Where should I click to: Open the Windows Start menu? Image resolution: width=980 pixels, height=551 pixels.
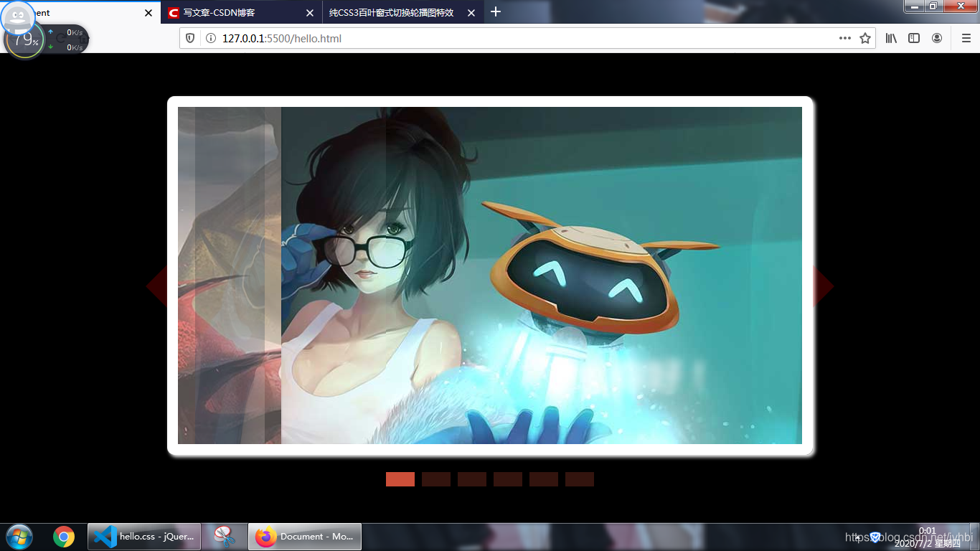(x=19, y=537)
